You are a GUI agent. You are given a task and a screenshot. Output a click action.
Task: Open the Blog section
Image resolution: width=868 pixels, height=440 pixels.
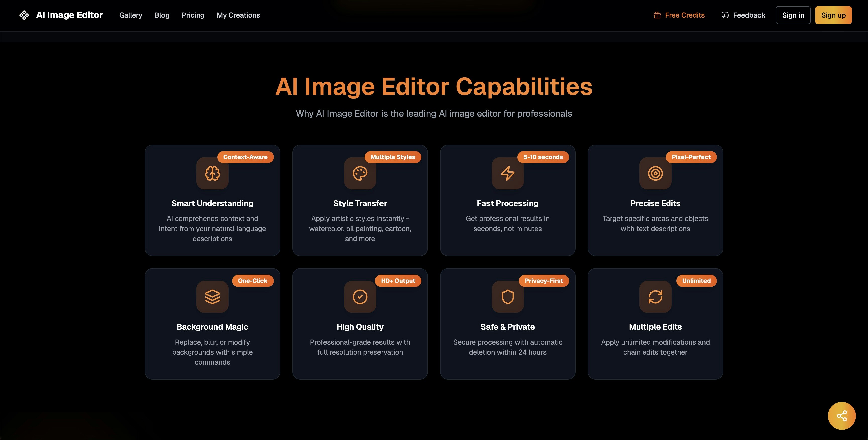tap(162, 15)
